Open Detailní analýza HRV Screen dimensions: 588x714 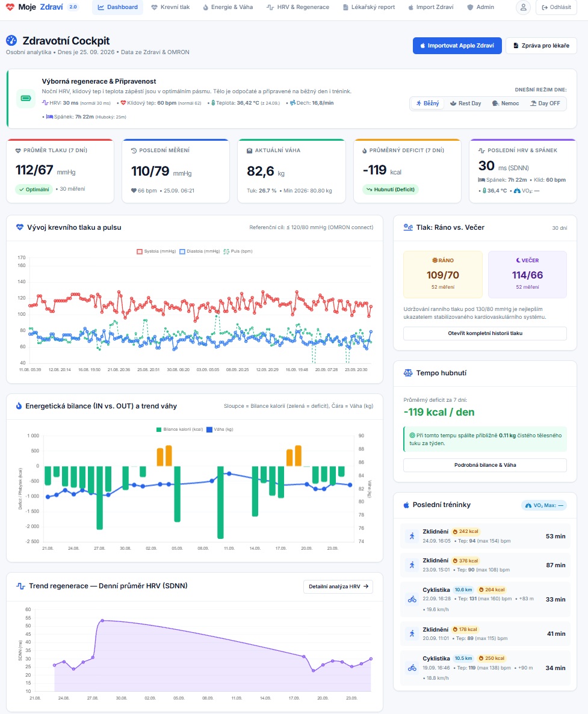[x=338, y=586]
